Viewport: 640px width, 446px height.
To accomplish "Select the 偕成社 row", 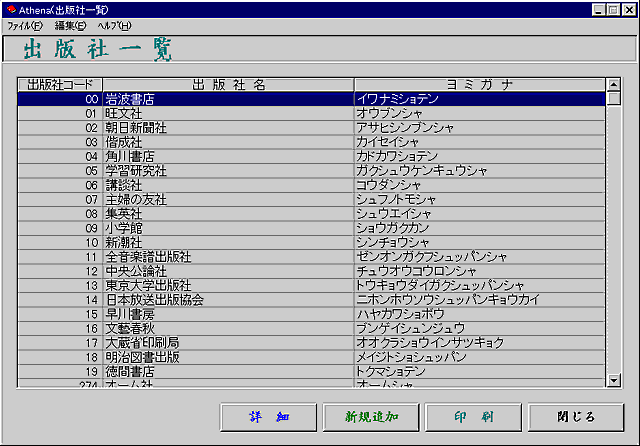I will tap(311, 142).
